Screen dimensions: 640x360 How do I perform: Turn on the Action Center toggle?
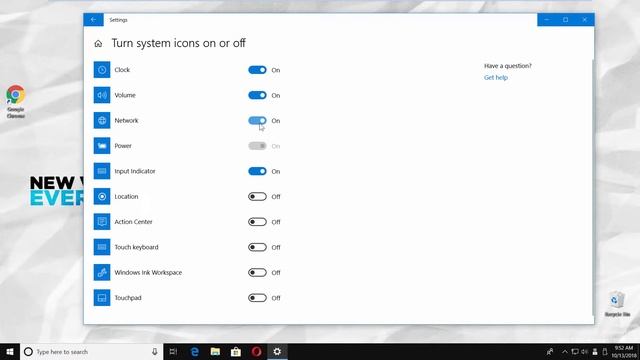click(x=257, y=222)
